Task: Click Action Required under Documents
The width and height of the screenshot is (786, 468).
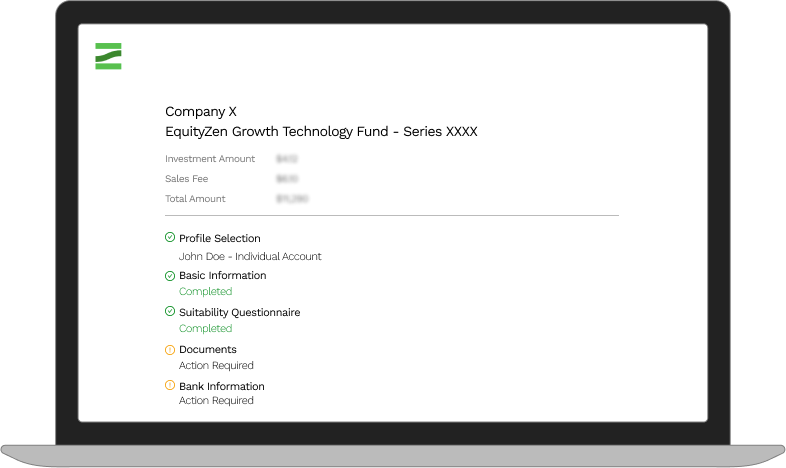Action: [x=216, y=366]
